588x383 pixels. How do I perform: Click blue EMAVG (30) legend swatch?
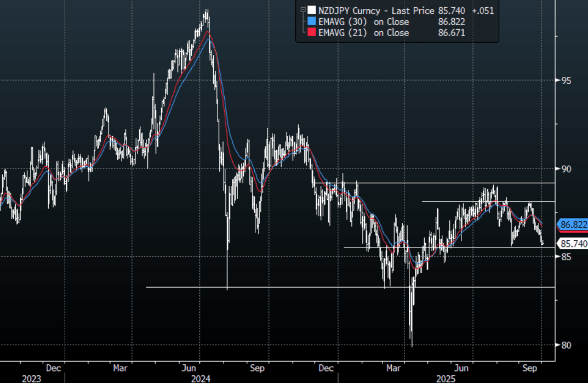pyautogui.click(x=311, y=21)
